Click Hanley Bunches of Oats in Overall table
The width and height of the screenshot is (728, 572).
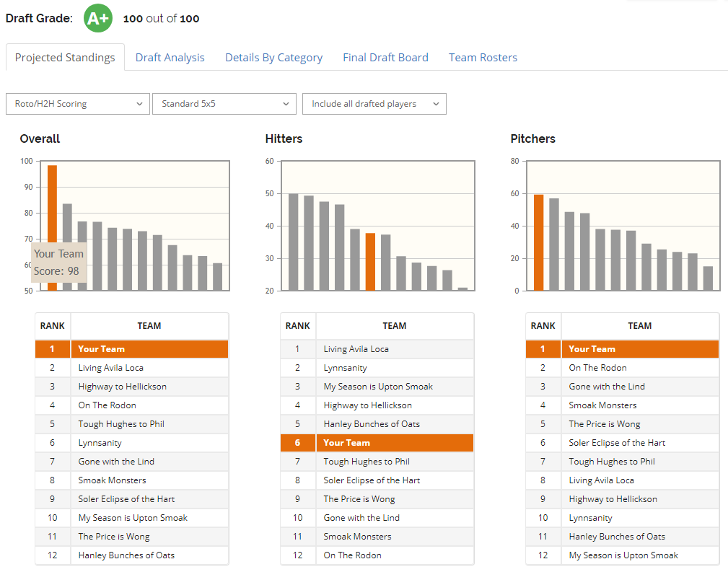126,555
